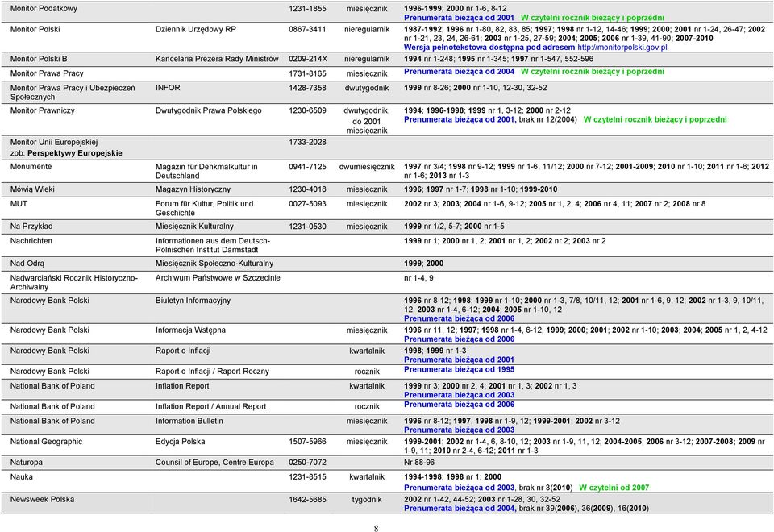
Task: Select the frequency "tygodnik"
Action: (367, 500)
